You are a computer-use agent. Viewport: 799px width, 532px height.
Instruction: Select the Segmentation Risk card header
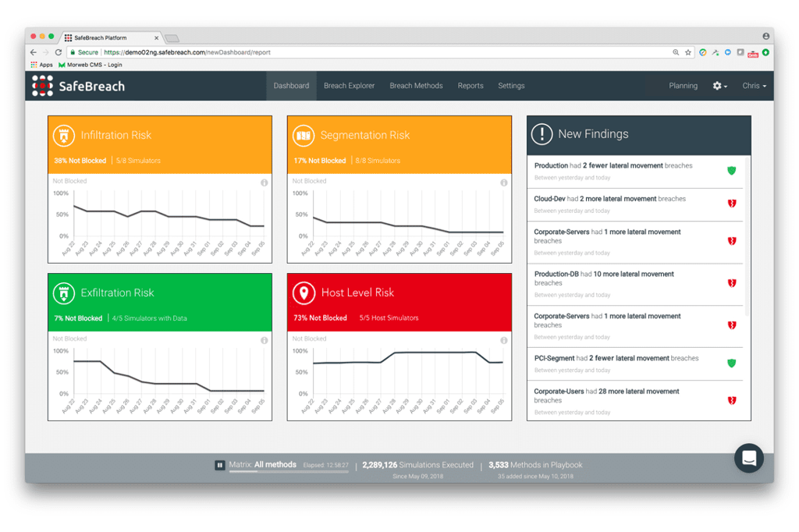click(x=399, y=145)
